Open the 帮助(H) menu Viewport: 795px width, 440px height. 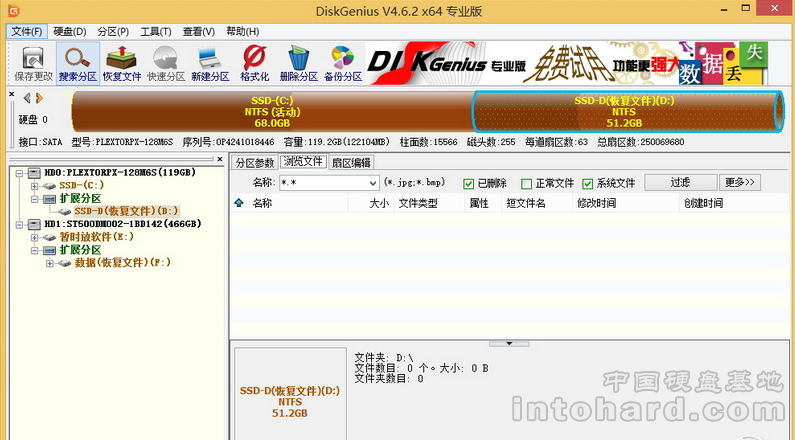coord(242,31)
